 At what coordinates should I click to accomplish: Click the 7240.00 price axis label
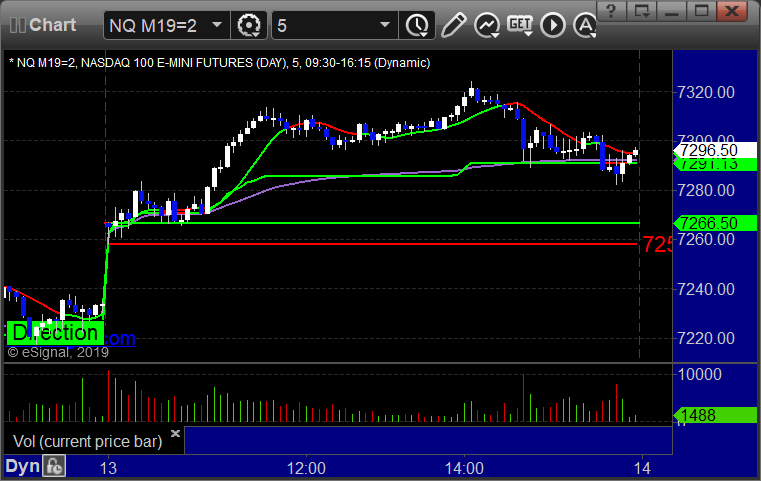(706, 289)
